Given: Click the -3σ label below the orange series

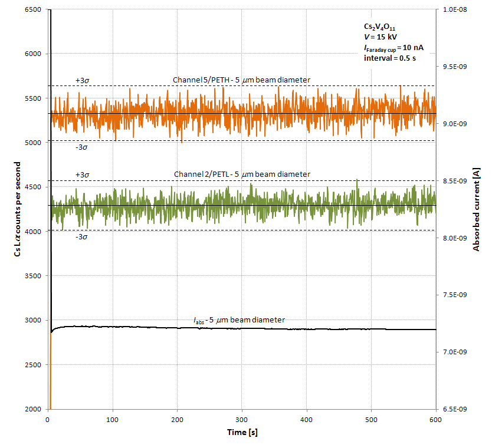Looking at the screenshot, I should [81, 147].
